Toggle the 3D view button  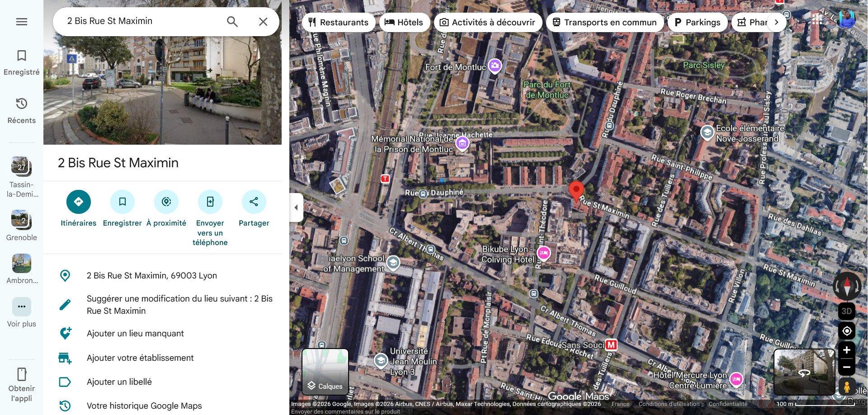tap(847, 311)
